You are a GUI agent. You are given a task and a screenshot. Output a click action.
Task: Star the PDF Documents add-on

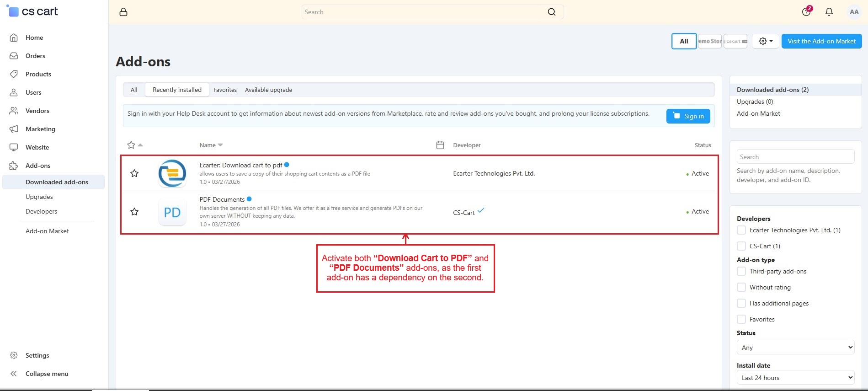(134, 212)
